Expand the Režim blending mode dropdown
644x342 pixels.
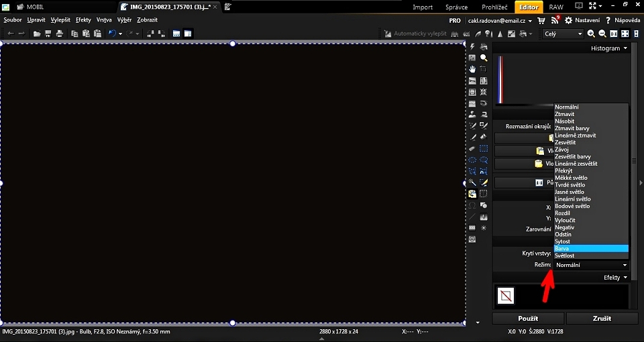[591, 265]
